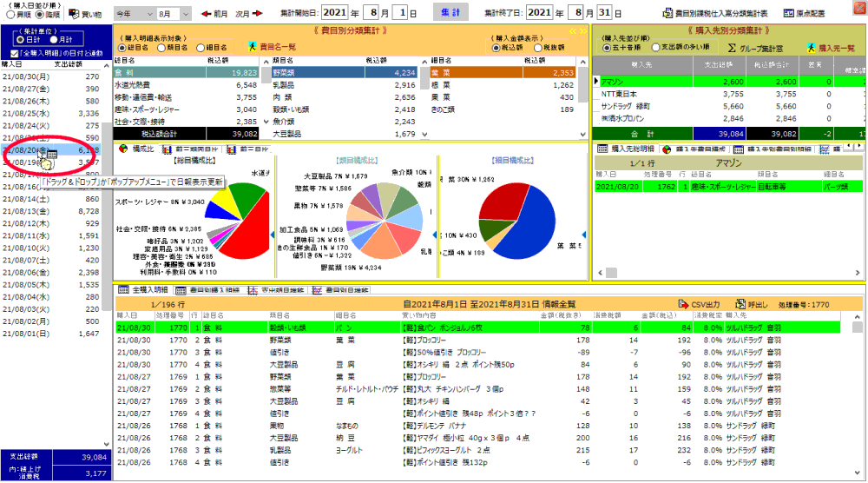
Task: Open 購入先一覧 list
Action: coord(832,47)
